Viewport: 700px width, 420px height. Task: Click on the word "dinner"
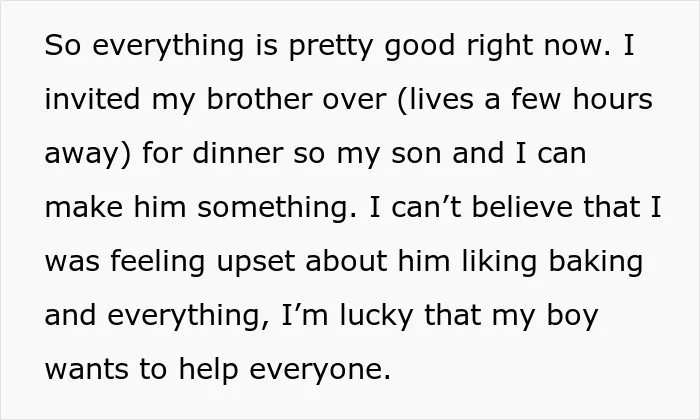[238, 153]
